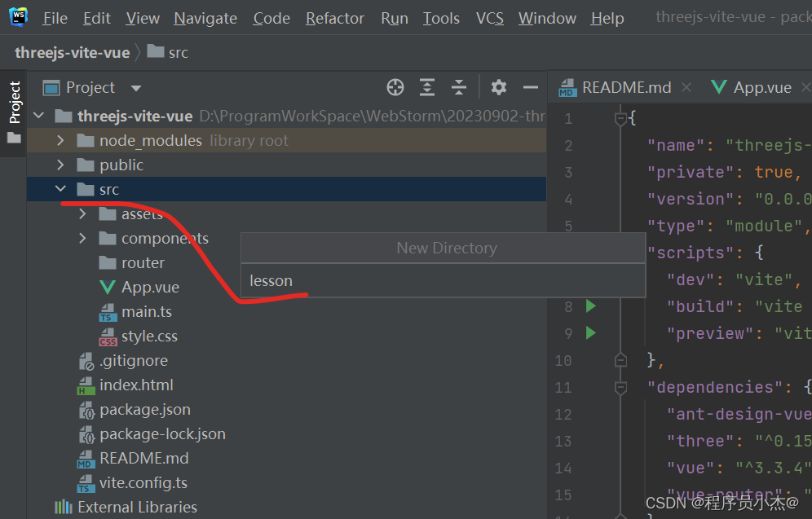
Task: Open the Tools menu
Action: (x=441, y=18)
